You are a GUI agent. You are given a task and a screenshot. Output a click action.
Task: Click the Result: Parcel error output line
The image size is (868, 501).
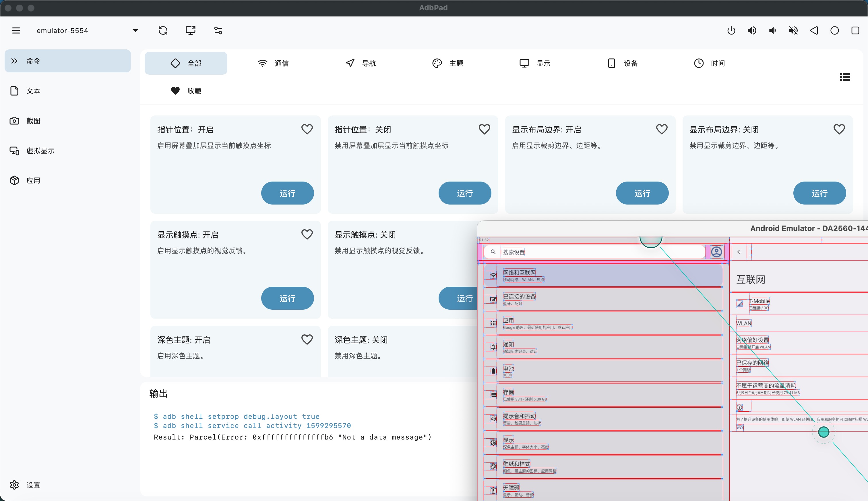click(292, 437)
